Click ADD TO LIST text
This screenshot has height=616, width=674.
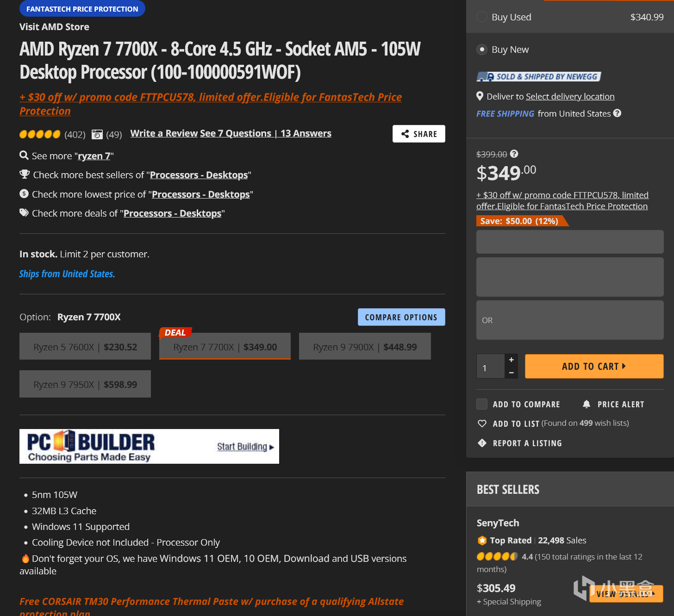[x=516, y=423]
